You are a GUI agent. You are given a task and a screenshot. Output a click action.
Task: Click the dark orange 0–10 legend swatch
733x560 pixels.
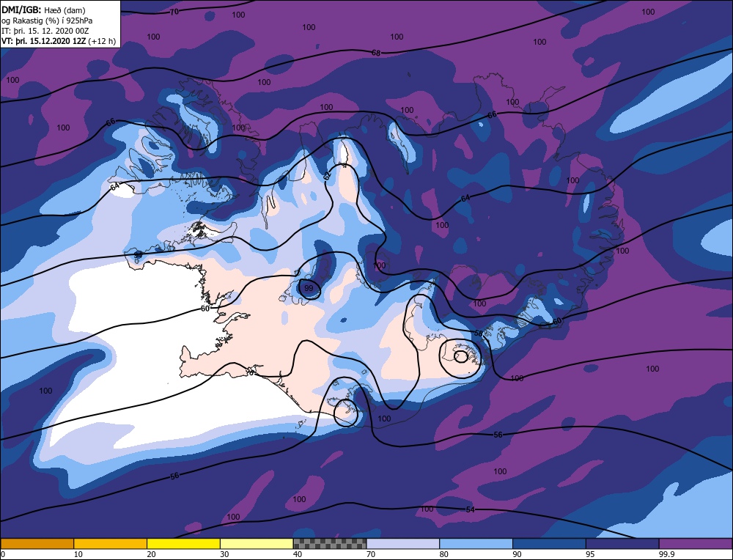(x=37, y=543)
